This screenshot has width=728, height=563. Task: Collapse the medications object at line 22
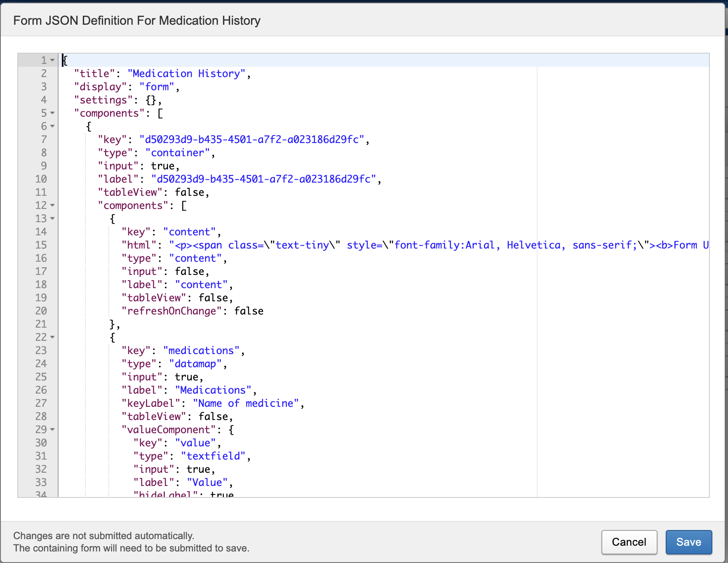(x=52, y=337)
